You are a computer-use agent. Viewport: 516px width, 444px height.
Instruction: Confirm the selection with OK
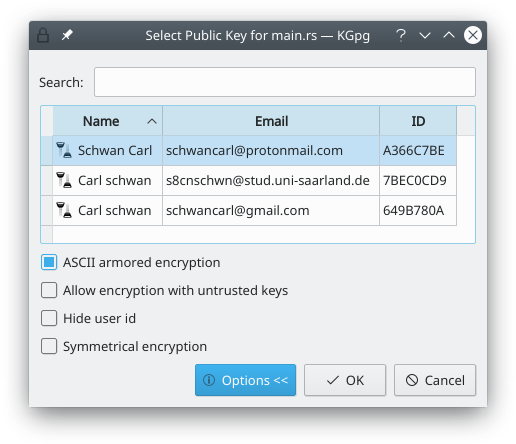tap(345, 380)
